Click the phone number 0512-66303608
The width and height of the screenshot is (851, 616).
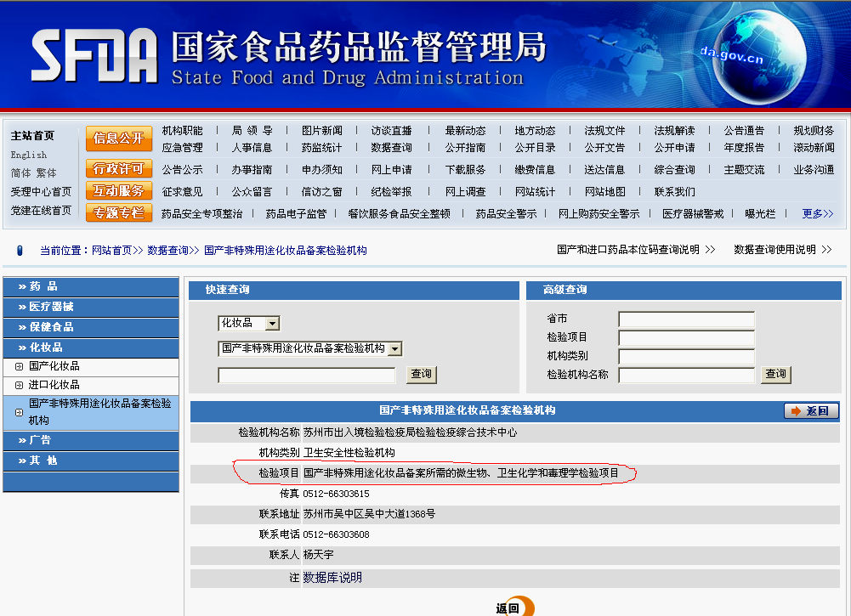(x=336, y=534)
